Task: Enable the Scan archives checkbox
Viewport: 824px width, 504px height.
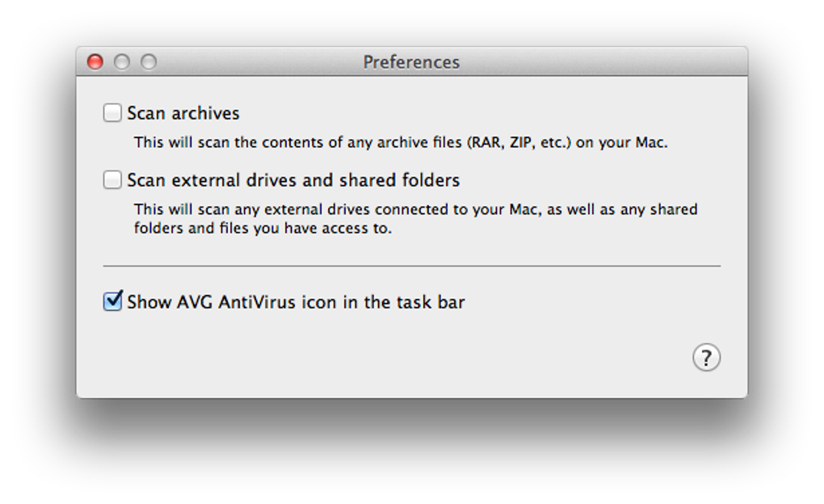Action: point(112,113)
